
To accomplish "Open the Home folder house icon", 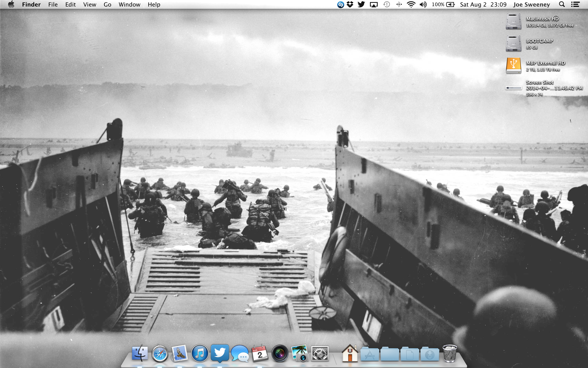I will pos(350,354).
